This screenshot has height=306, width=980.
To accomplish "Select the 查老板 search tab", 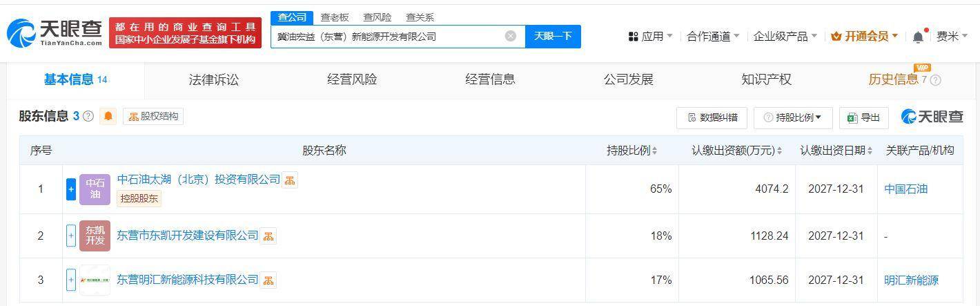I will 335,17.
